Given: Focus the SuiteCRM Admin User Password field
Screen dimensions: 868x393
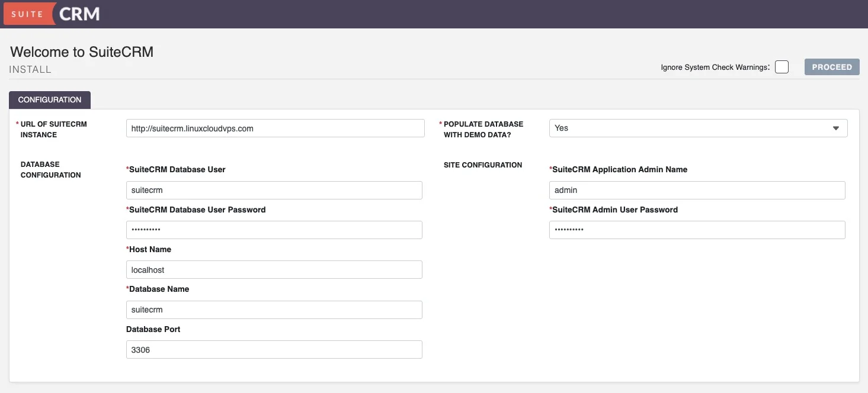Looking at the screenshot, I should click(697, 230).
